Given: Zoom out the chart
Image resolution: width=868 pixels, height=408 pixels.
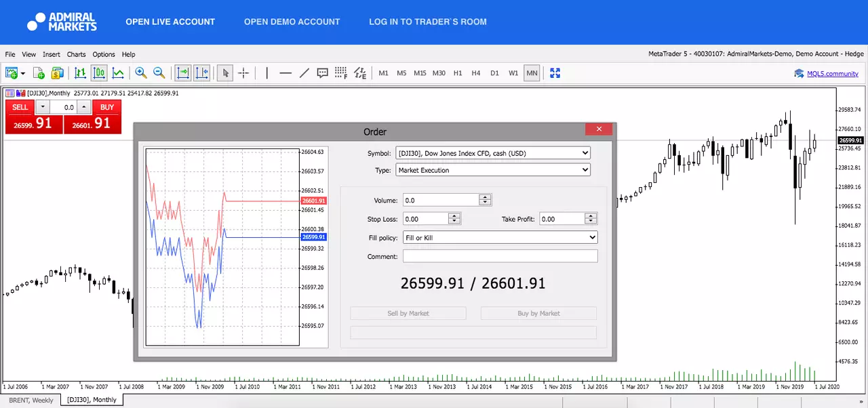Looking at the screenshot, I should (x=159, y=73).
